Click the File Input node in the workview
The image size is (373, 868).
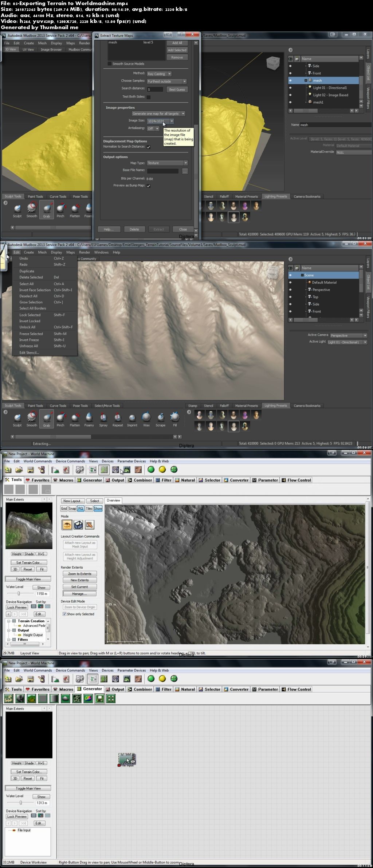[x=127, y=760]
